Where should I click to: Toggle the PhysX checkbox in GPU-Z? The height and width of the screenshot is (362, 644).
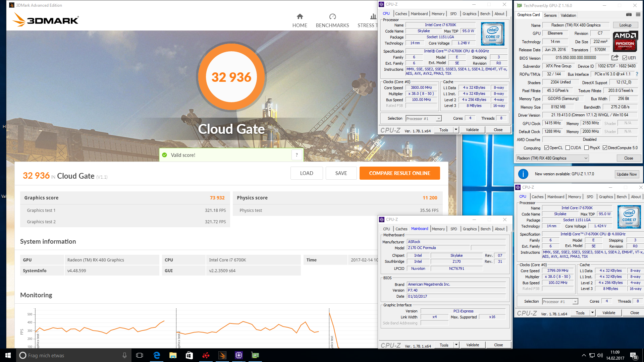click(586, 148)
